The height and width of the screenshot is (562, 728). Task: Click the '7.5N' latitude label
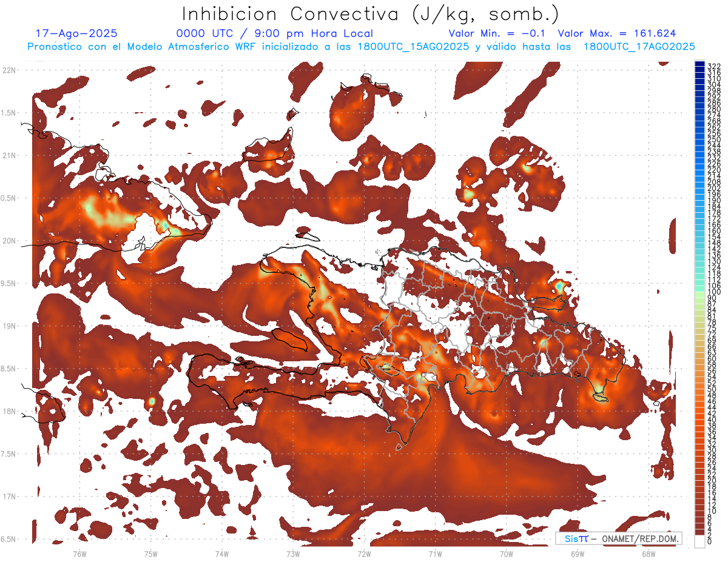pyautogui.click(x=8, y=454)
